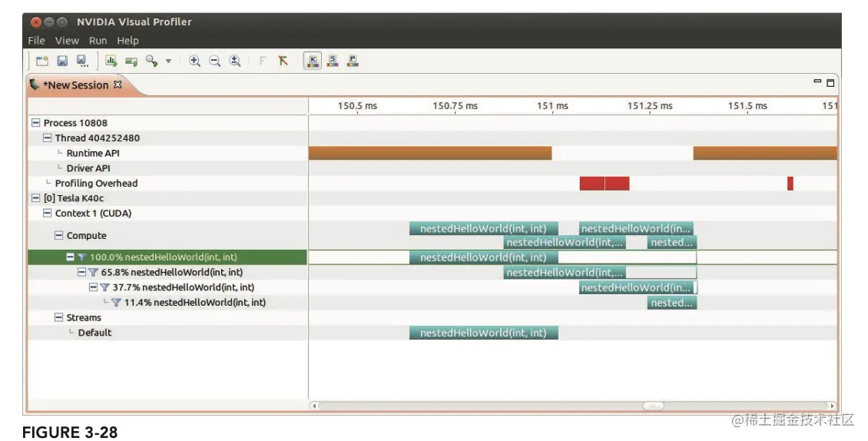Screen dimensions: 868x441
Task: Click the collect metrics green run icon
Action: (x=131, y=61)
